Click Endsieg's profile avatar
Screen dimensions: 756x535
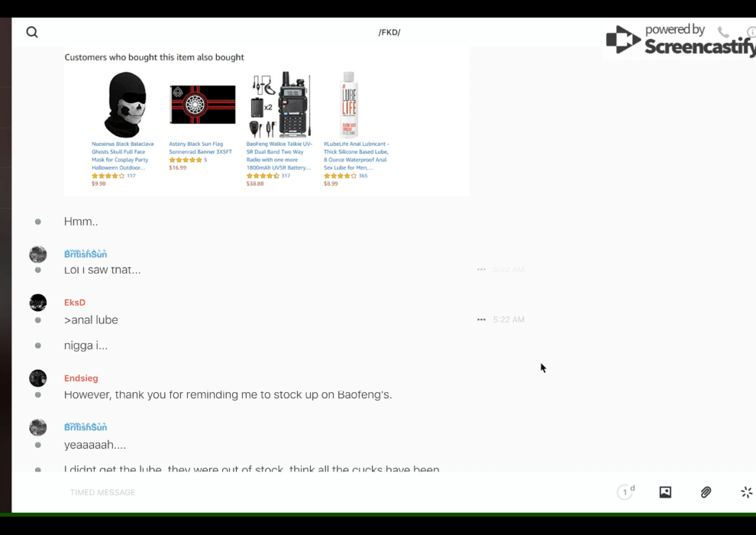tap(38, 378)
